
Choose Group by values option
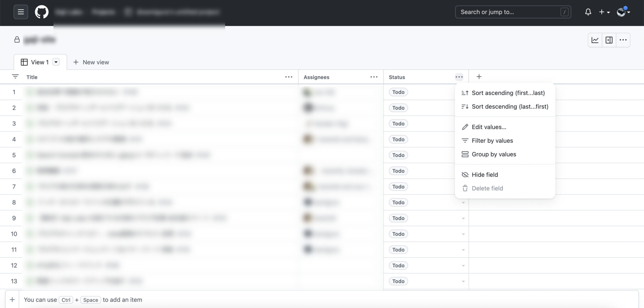(x=494, y=154)
